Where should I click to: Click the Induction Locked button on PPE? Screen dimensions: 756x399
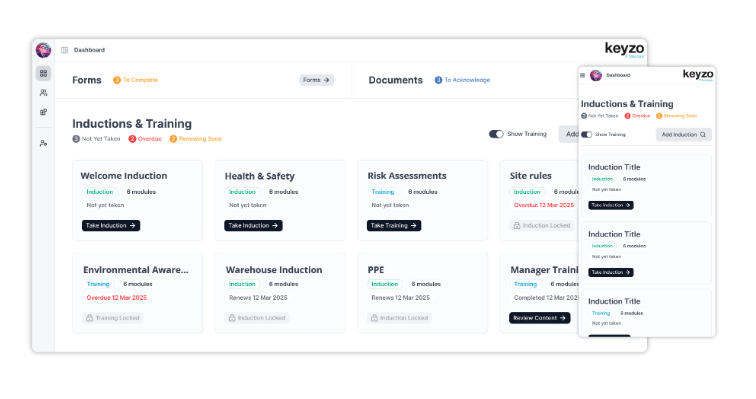coord(399,318)
